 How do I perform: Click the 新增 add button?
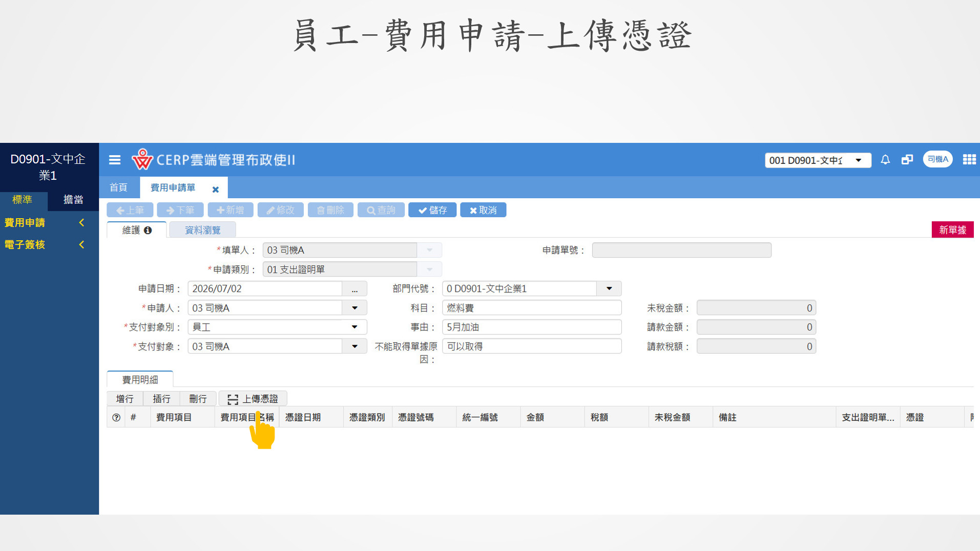(x=231, y=210)
